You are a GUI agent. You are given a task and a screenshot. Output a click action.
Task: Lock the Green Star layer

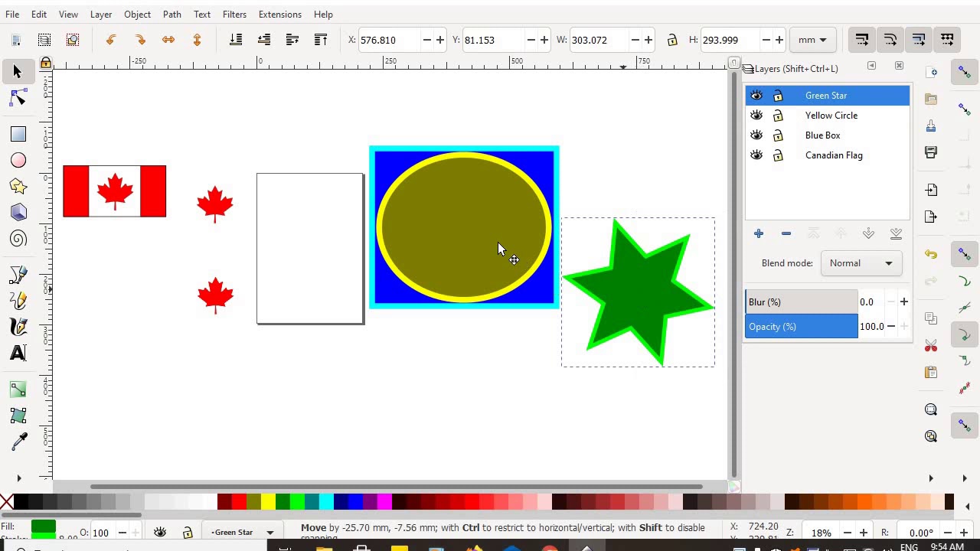(x=778, y=96)
